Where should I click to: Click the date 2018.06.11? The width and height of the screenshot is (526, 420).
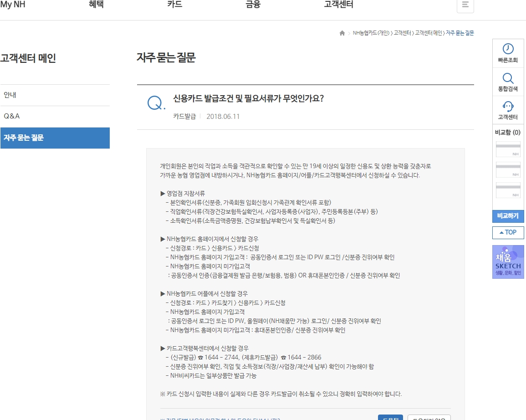(x=223, y=117)
